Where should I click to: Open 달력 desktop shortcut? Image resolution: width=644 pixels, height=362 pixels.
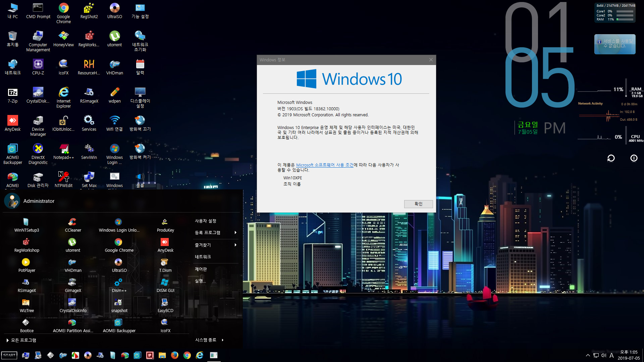tap(140, 67)
